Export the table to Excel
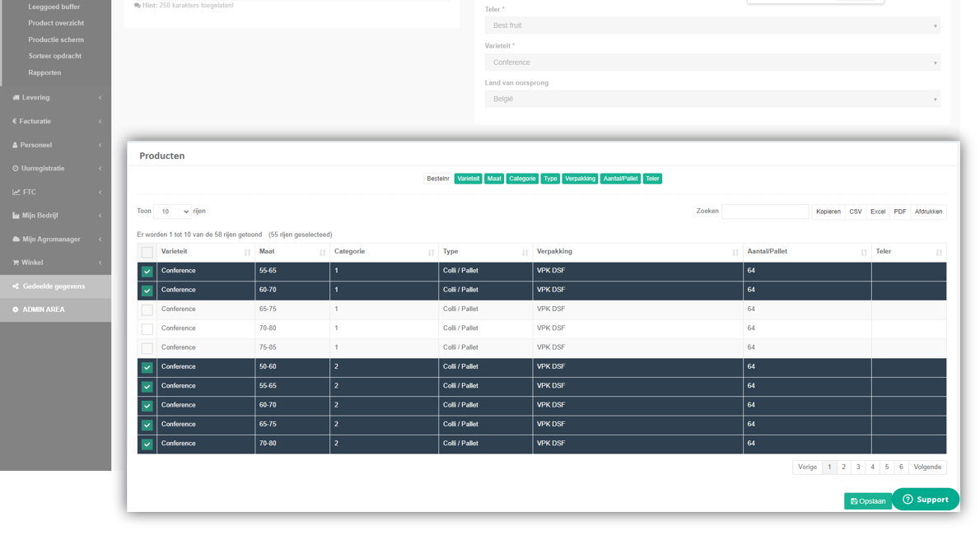 (878, 212)
